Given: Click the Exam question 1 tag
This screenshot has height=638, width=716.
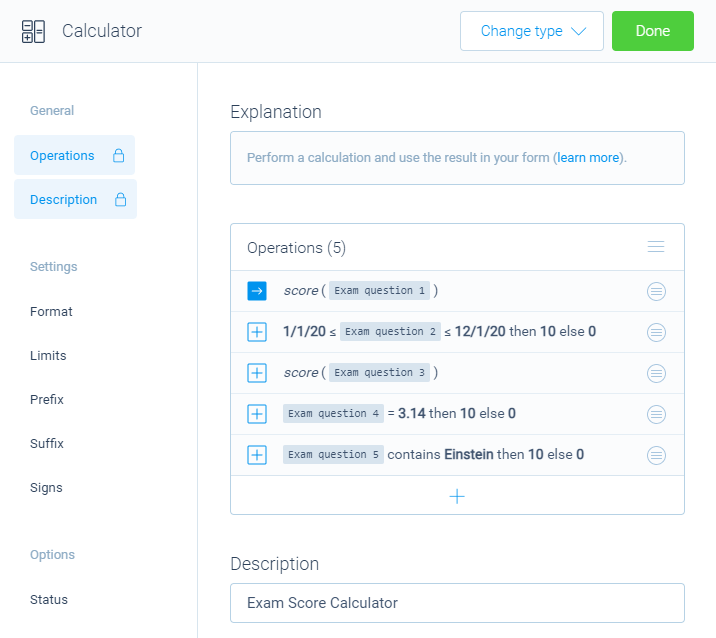Looking at the screenshot, I should coord(379,290).
